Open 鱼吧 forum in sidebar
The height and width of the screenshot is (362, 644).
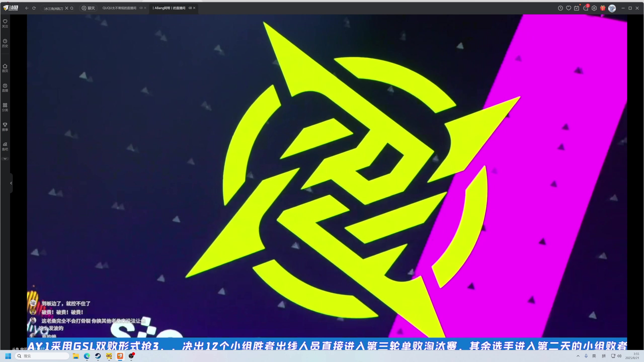5,147
